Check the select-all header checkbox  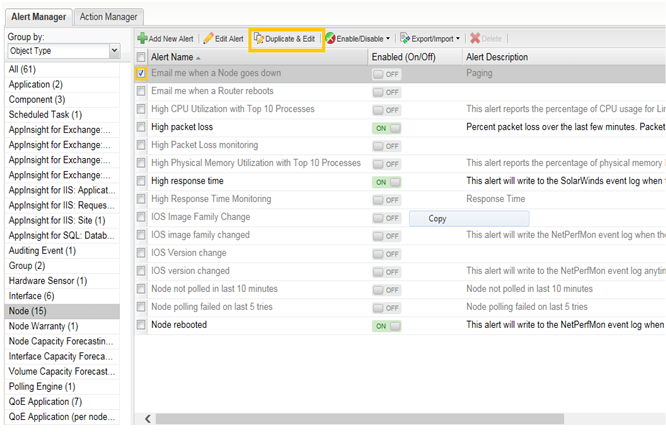(141, 57)
